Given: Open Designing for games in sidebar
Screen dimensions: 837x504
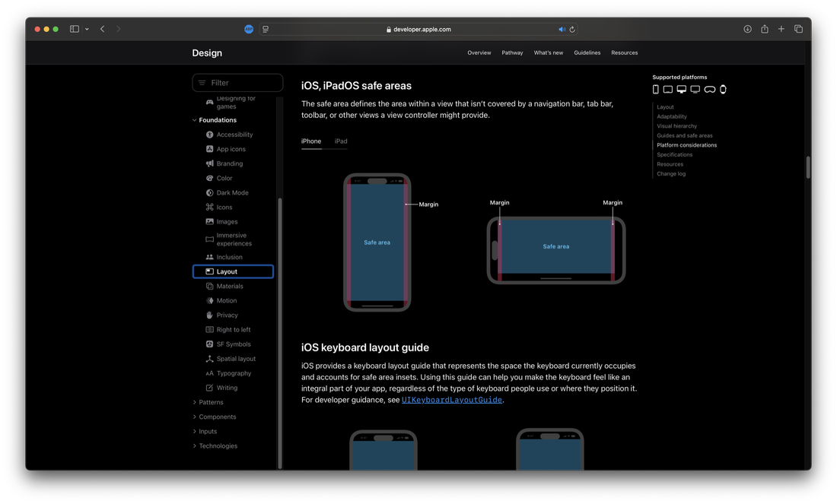Looking at the screenshot, I should [x=236, y=102].
